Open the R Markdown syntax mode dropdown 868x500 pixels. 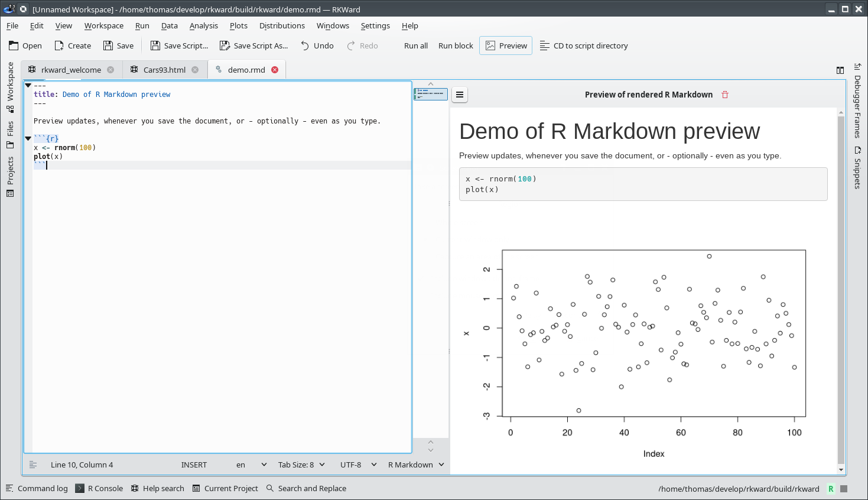[416, 465]
